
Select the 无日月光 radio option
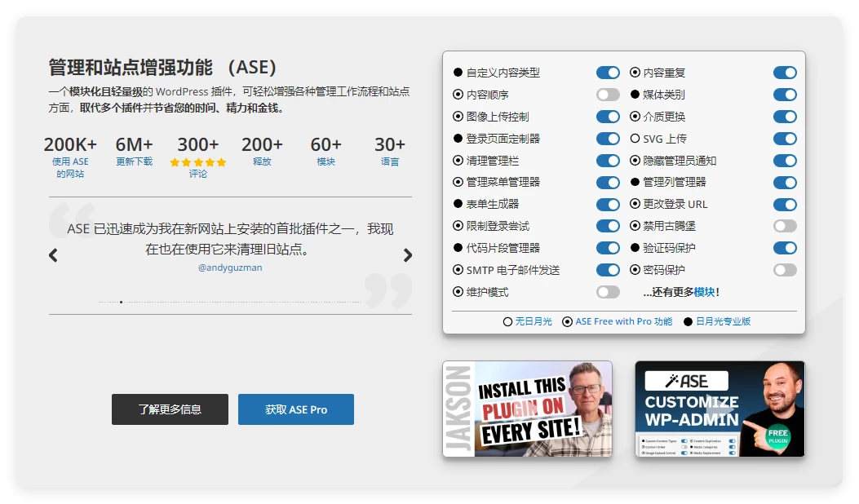[x=507, y=321]
